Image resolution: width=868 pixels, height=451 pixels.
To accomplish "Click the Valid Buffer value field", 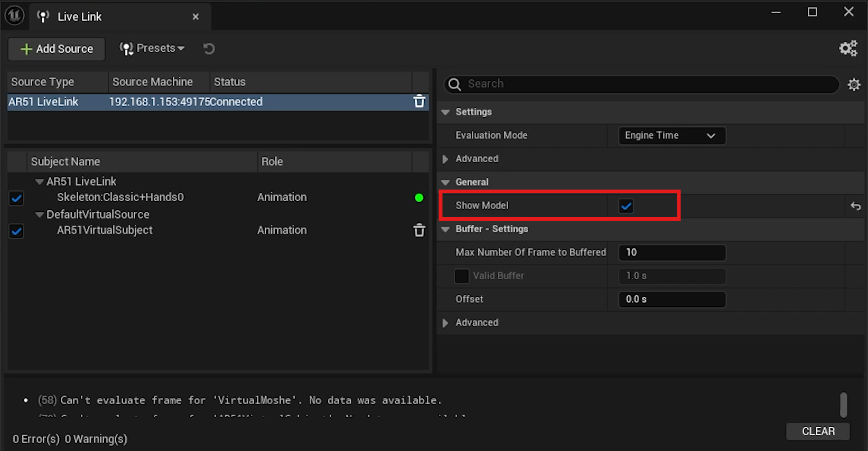I will click(671, 276).
